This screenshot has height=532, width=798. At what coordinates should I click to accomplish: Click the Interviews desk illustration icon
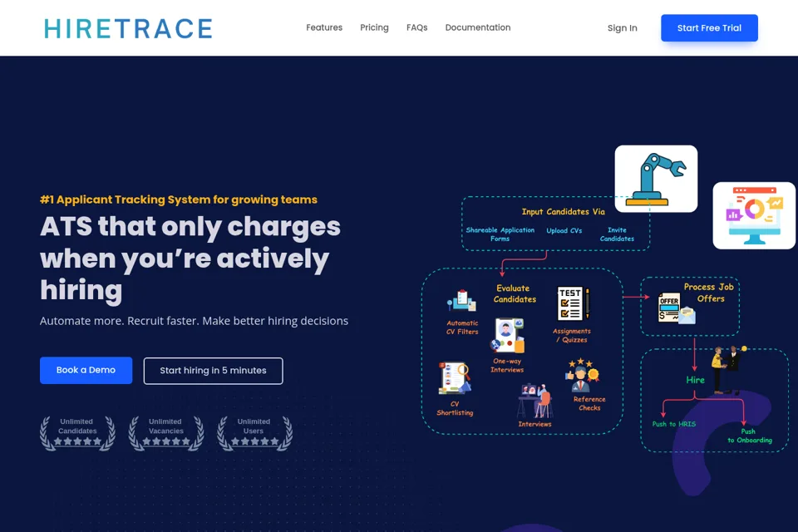534,401
